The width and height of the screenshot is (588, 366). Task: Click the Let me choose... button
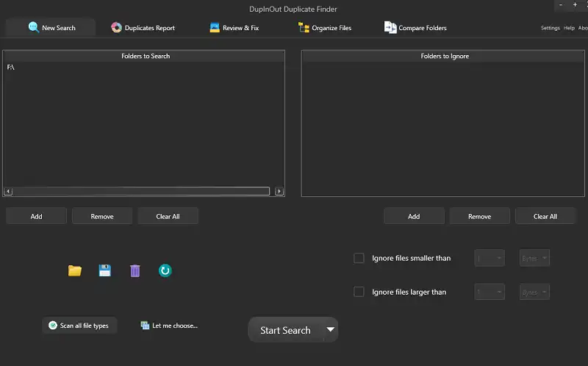pos(169,326)
